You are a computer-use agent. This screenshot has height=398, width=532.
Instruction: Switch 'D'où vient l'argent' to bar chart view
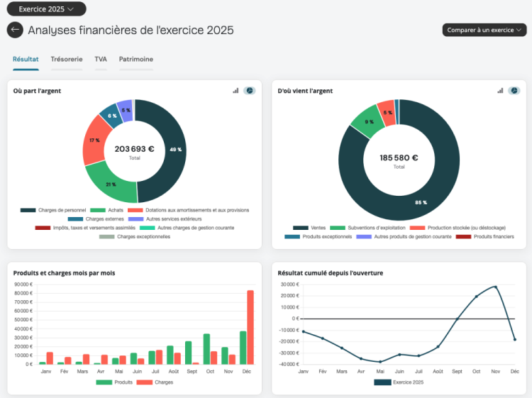pos(500,91)
